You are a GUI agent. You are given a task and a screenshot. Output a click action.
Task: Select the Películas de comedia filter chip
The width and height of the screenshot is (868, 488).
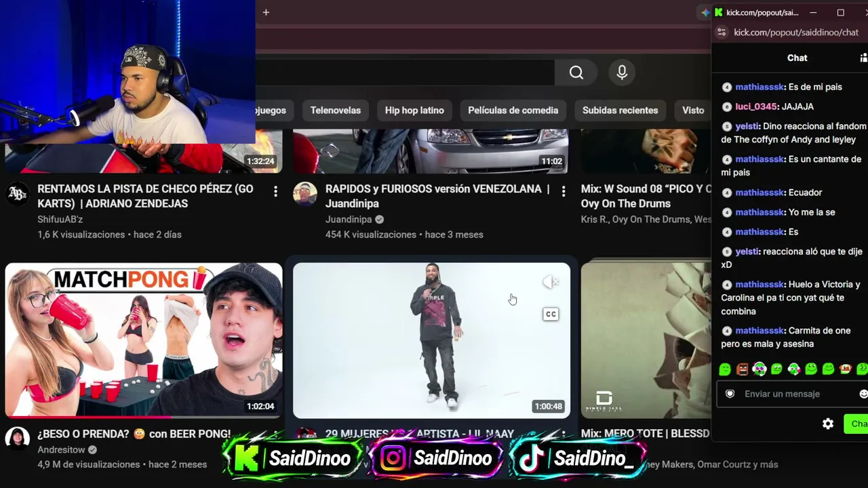(513, 110)
